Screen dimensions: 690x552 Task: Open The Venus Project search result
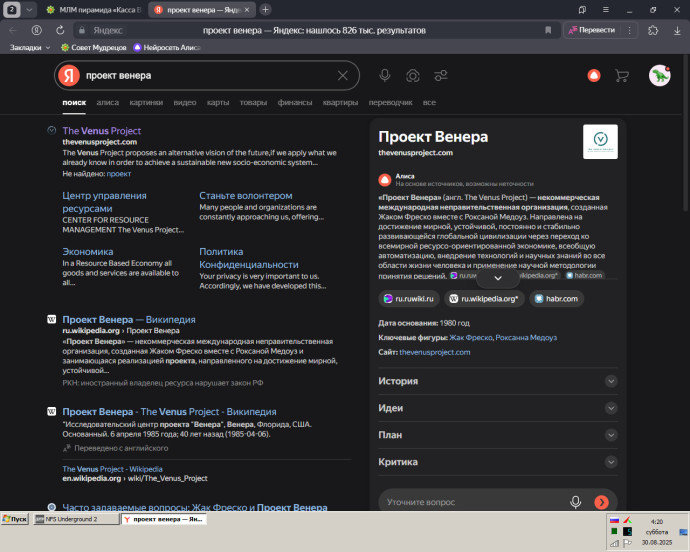click(102, 131)
